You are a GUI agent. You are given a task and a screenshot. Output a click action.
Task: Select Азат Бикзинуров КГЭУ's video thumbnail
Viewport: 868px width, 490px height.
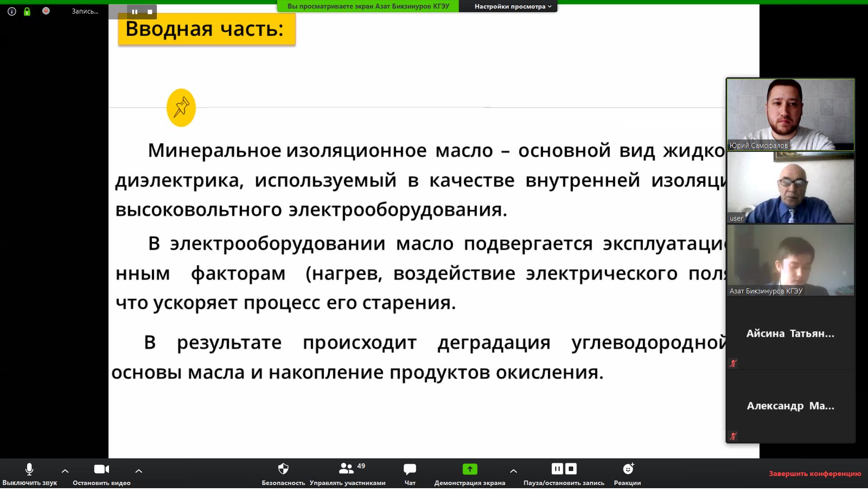coord(790,260)
